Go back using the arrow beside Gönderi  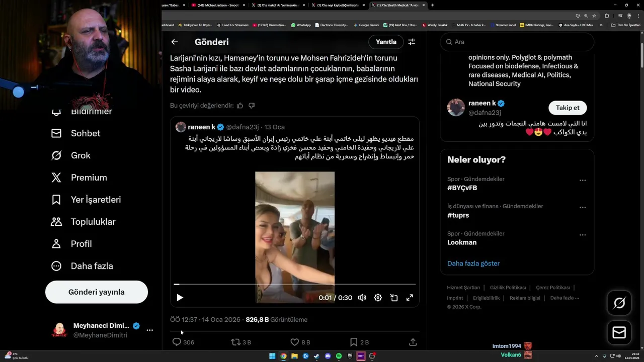175,42
